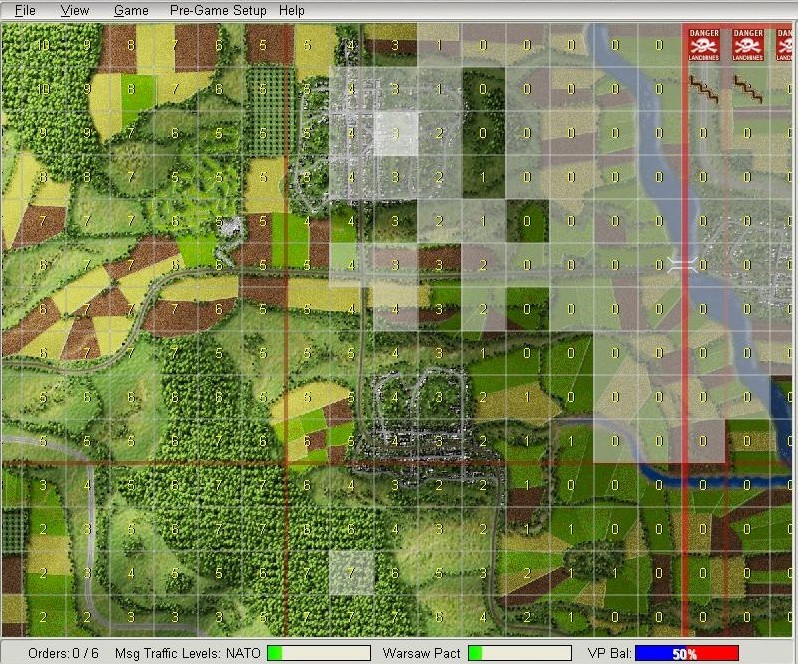The height and width of the screenshot is (664, 798).
Task: Click the Warsaw Pact message traffic bar
Action: click(x=520, y=653)
